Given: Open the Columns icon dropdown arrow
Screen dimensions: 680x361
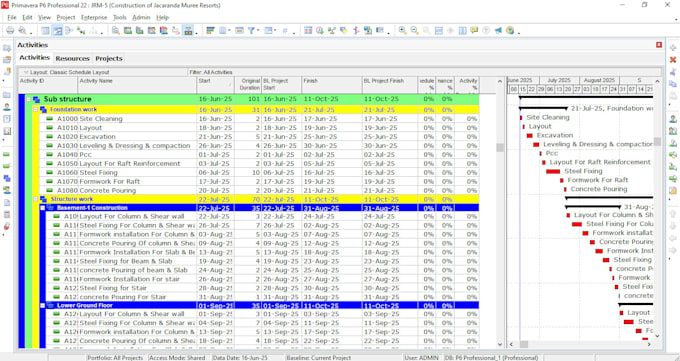Looking at the screenshot, I should [x=229, y=31].
